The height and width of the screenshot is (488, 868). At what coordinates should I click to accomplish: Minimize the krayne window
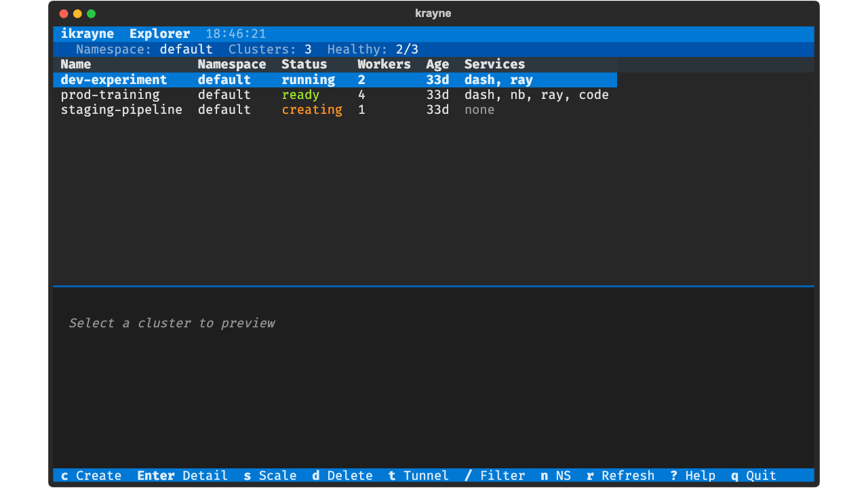pyautogui.click(x=77, y=14)
